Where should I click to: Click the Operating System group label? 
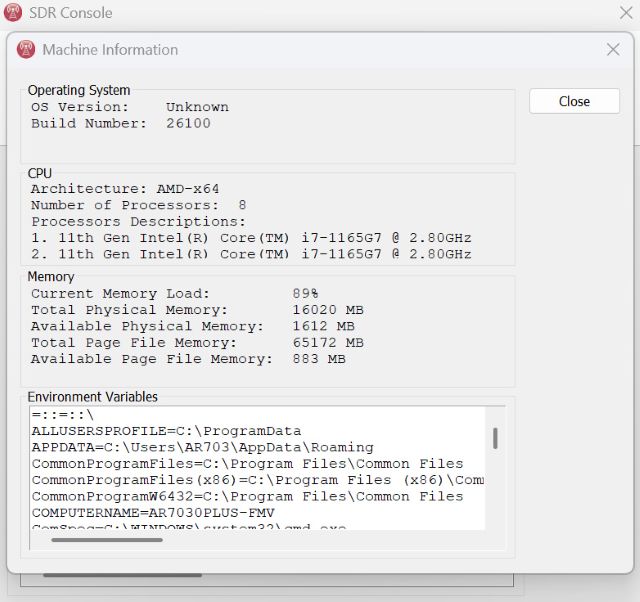(79, 90)
